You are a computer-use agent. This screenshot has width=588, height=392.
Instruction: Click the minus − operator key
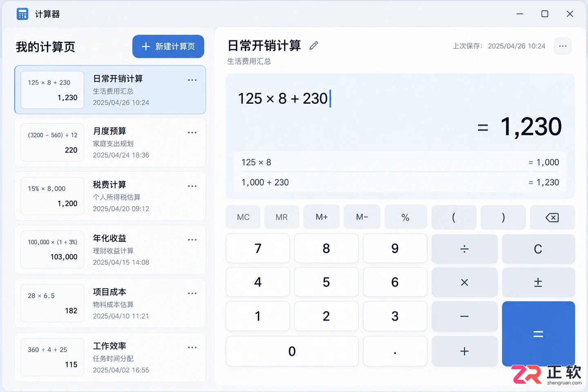(464, 316)
